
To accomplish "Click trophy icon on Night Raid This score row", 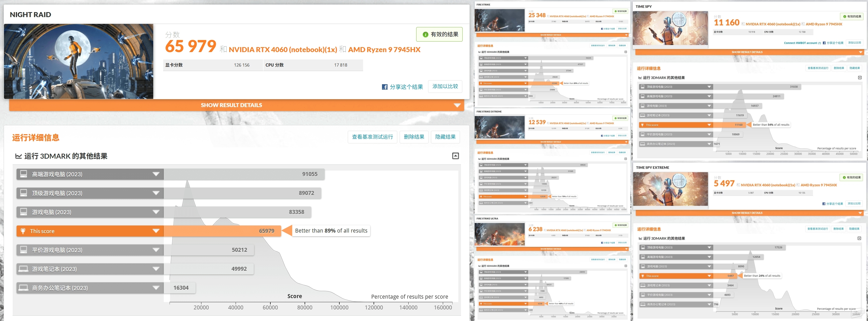I will point(23,231).
